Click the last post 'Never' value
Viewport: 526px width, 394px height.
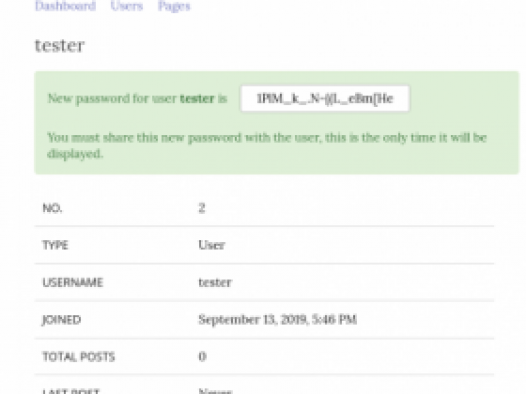[x=215, y=391]
